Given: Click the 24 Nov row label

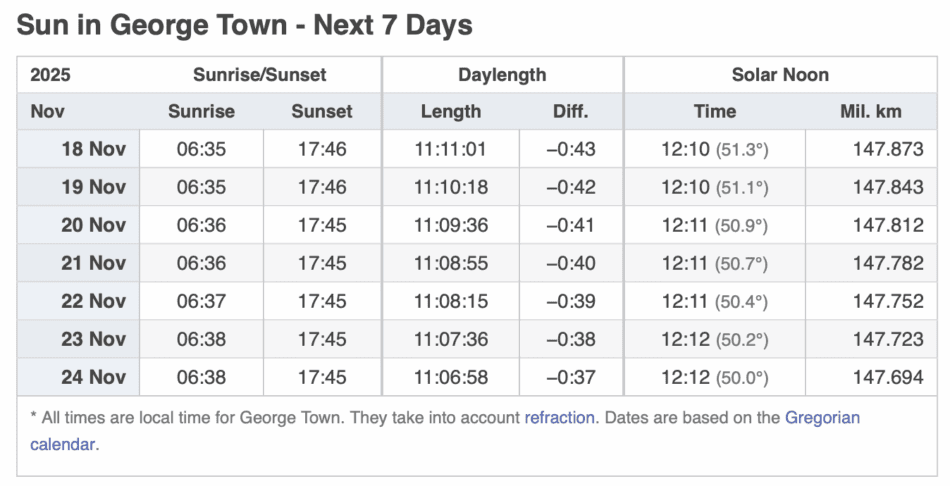Looking at the screenshot, I should [x=93, y=378].
